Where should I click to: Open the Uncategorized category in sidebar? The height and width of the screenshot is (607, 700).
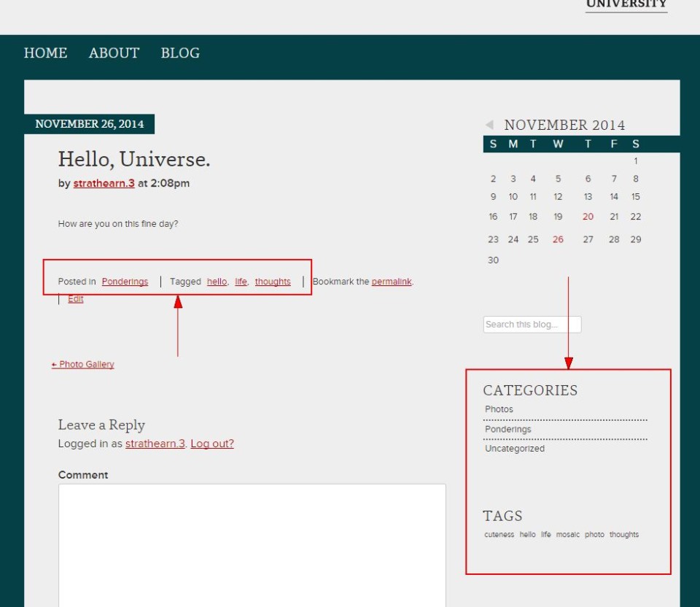tap(515, 449)
